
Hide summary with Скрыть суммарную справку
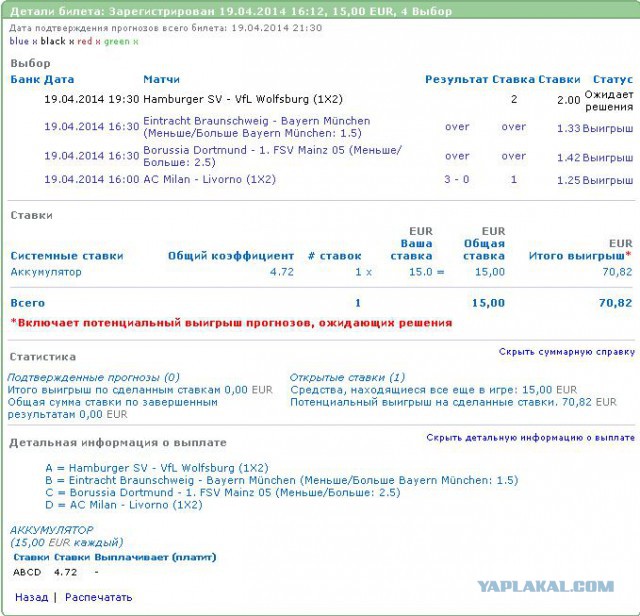tap(566, 352)
